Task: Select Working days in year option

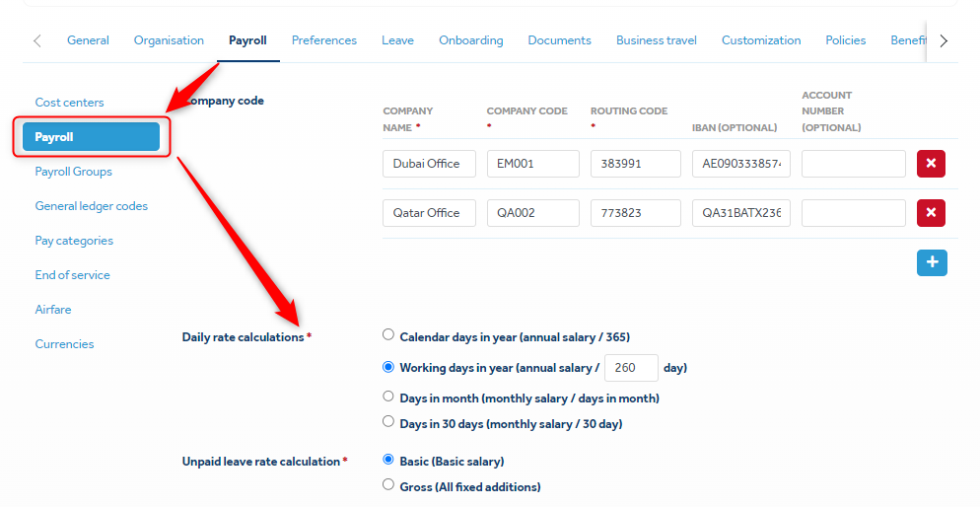Action: (388, 367)
